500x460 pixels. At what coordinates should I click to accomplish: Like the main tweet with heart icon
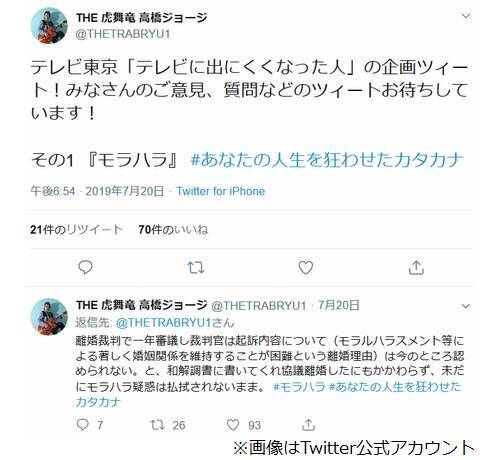[305, 267]
